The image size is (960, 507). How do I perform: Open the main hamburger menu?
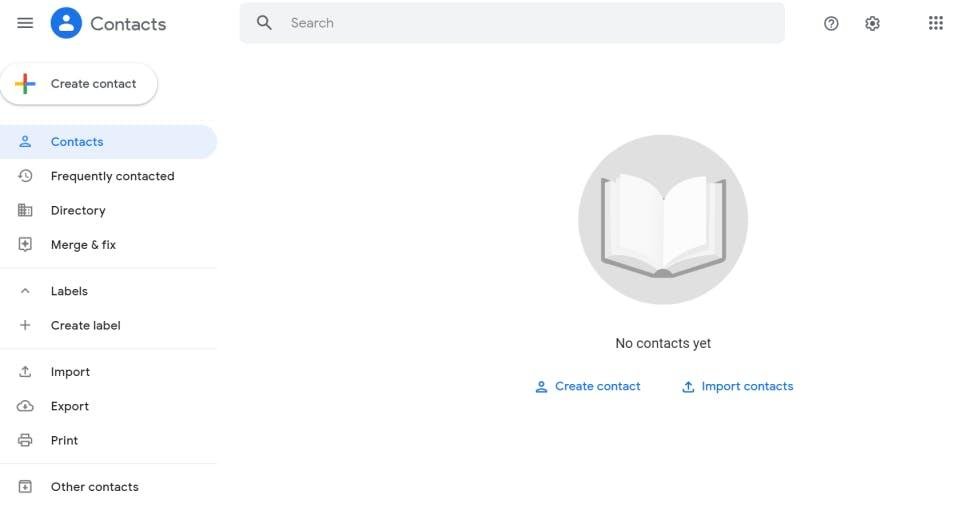(x=25, y=23)
